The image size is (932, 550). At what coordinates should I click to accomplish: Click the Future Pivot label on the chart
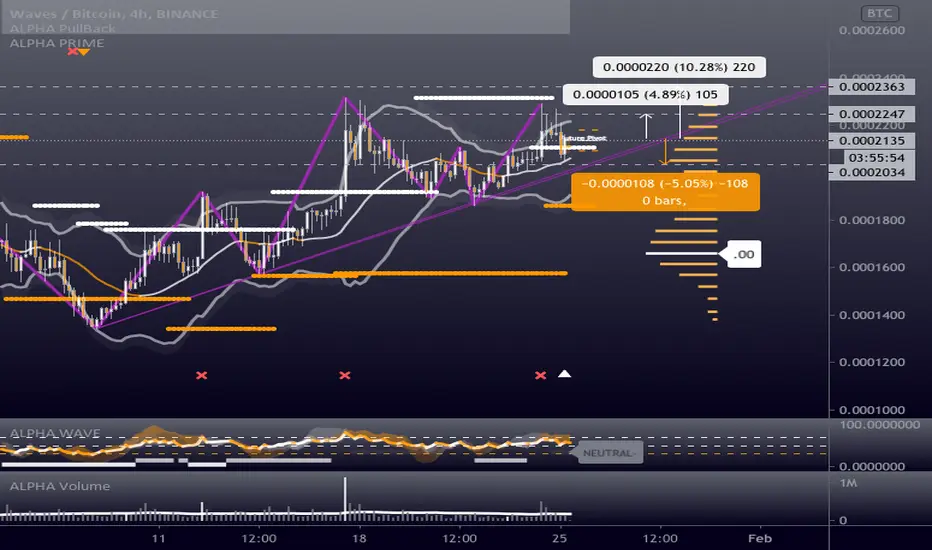(584, 138)
